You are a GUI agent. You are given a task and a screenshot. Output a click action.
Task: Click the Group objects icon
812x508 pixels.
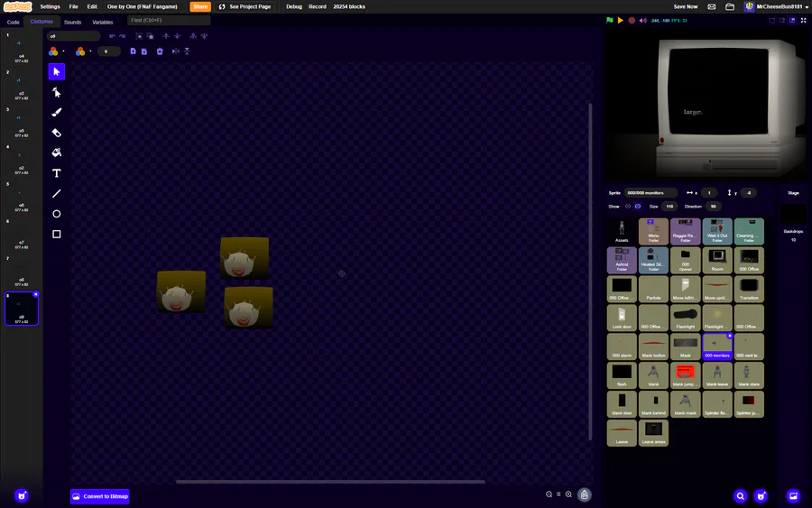click(x=139, y=36)
